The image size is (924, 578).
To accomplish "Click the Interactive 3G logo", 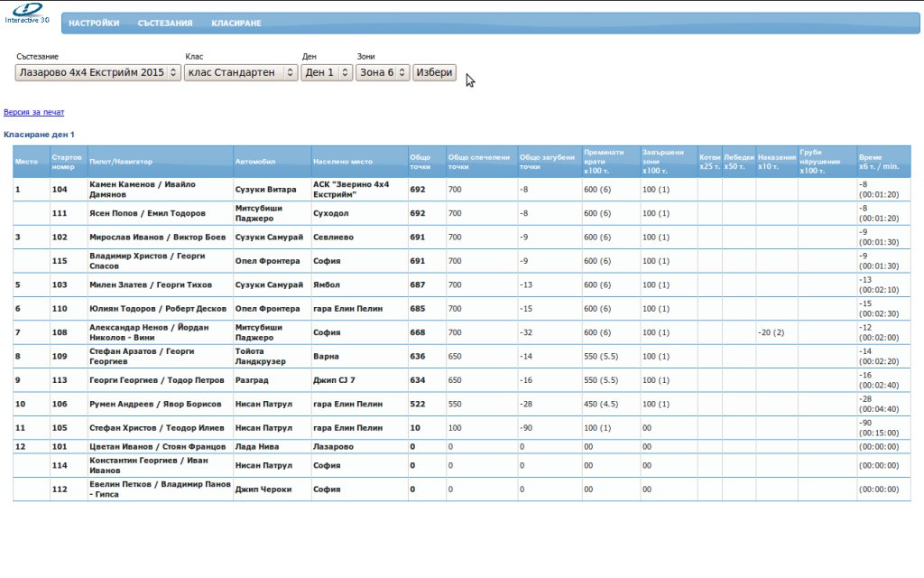I will [x=27, y=14].
